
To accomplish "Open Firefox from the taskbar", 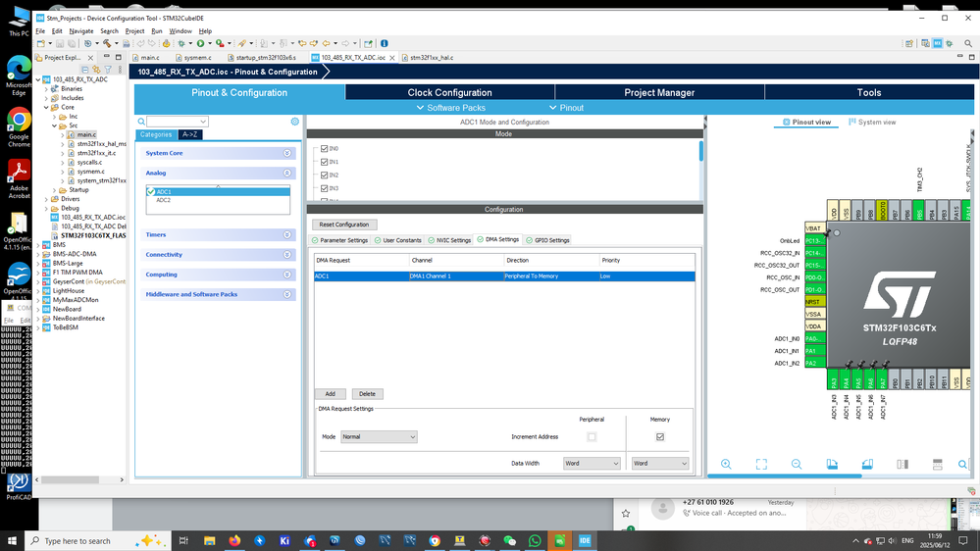I will (234, 541).
